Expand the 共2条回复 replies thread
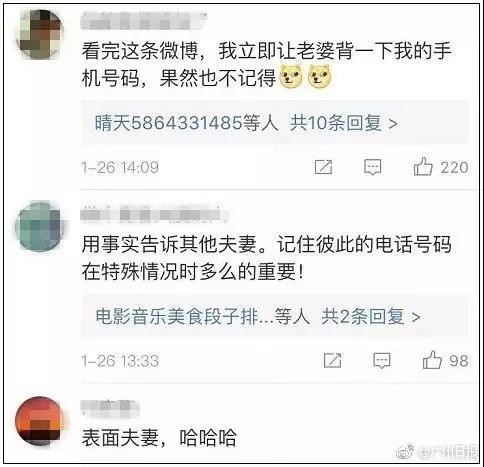The height and width of the screenshot is (467, 484). pyautogui.click(x=370, y=317)
